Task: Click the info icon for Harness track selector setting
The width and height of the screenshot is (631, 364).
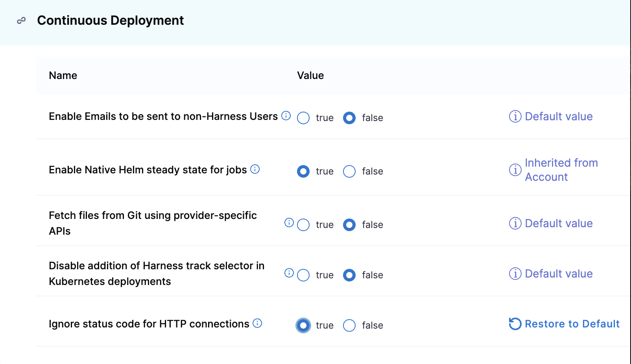Action: 289,273
